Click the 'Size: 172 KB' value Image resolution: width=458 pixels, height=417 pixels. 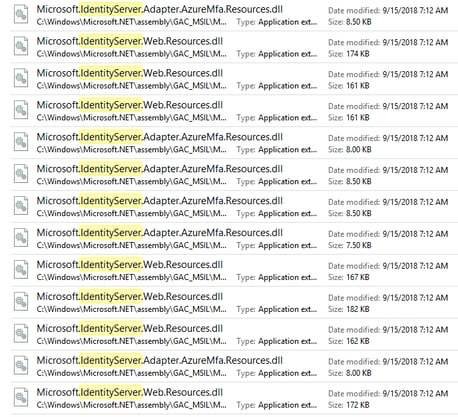coord(349,405)
